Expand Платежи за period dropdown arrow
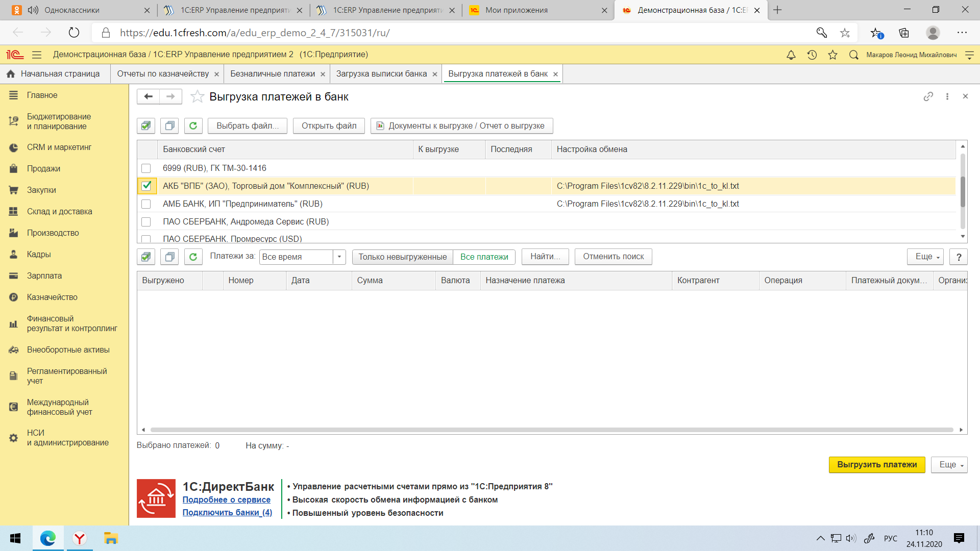The image size is (980, 551). tap(339, 257)
